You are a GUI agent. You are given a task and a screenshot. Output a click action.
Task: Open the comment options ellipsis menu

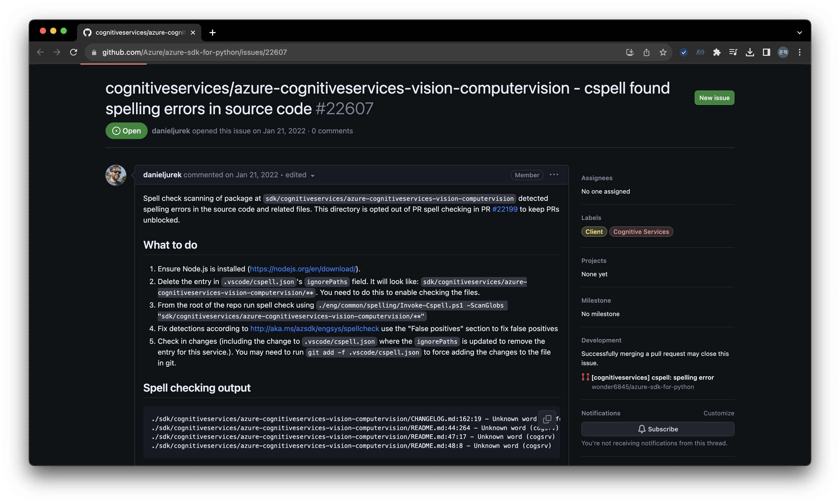554,174
